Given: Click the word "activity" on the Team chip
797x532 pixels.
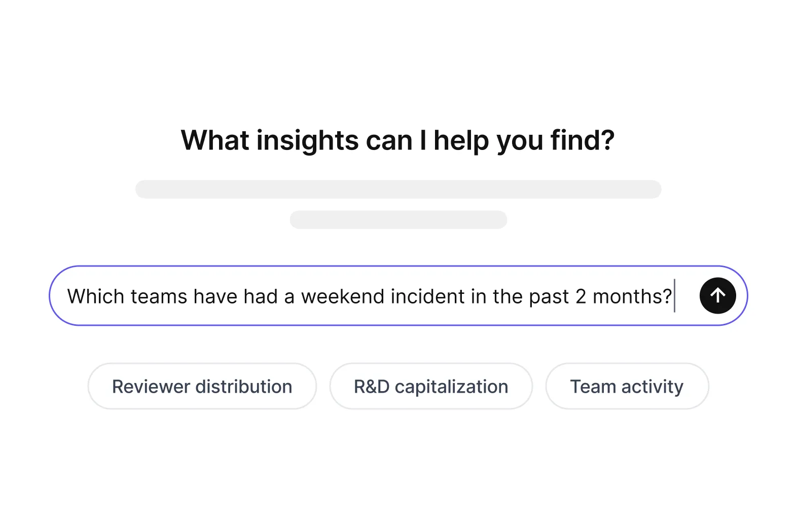Looking at the screenshot, I should click(x=652, y=387).
